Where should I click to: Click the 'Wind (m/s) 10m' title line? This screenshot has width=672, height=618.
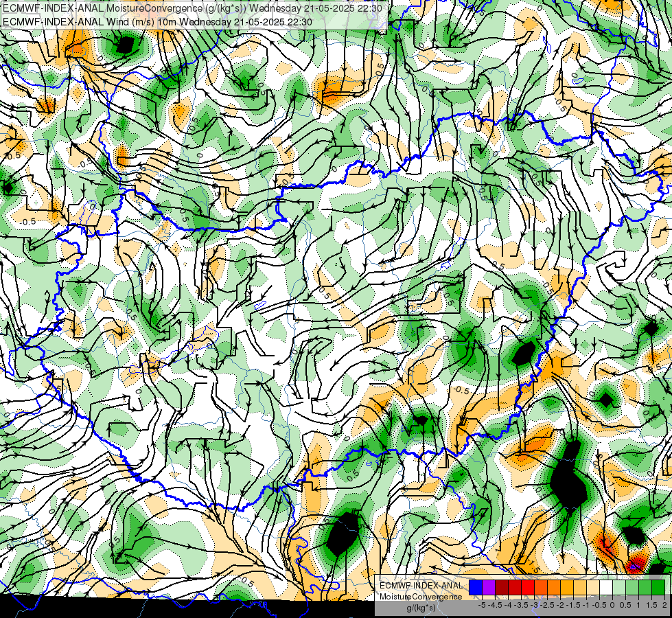click(x=158, y=22)
